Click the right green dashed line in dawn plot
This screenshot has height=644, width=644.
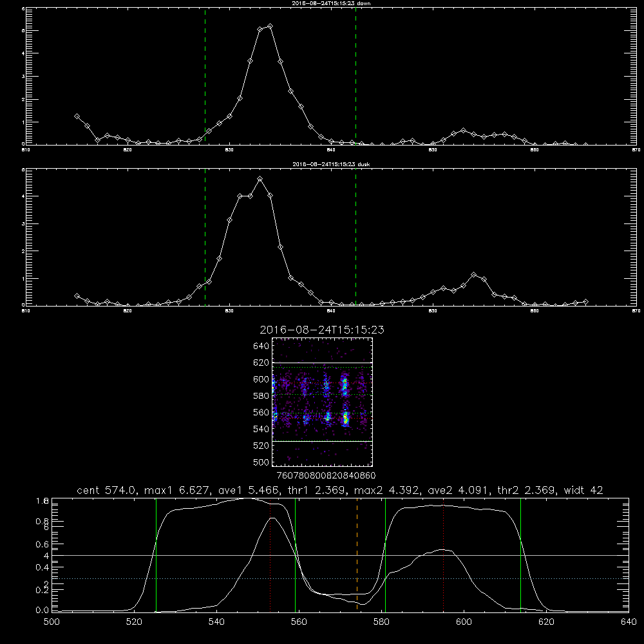355,76
